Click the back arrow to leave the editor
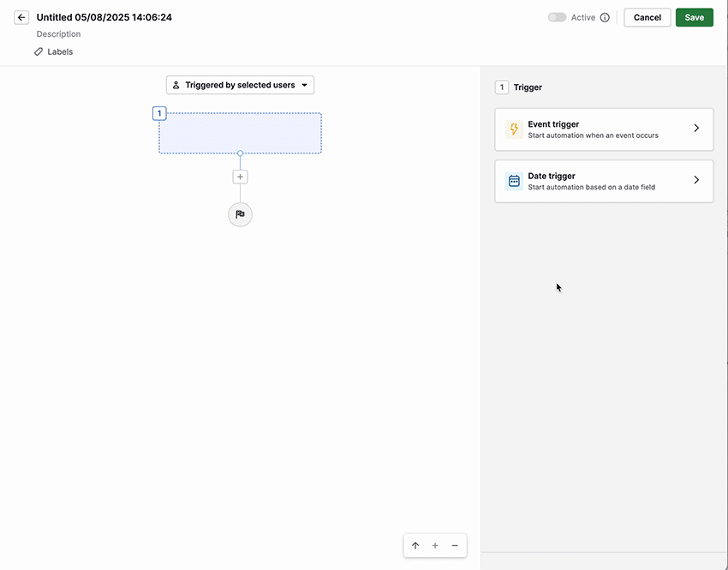Image resolution: width=728 pixels, height=570 pixels. (x=21, y=17)
